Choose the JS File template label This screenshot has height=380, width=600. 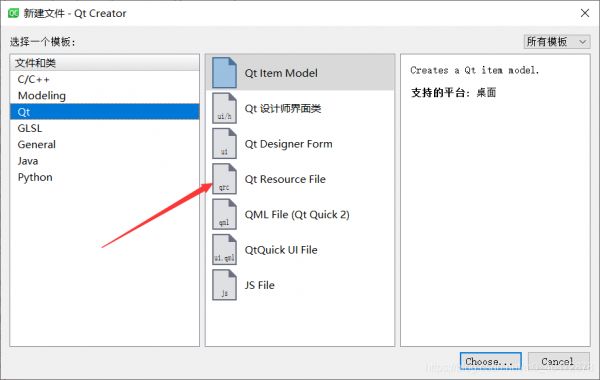[x=259, y=285]
